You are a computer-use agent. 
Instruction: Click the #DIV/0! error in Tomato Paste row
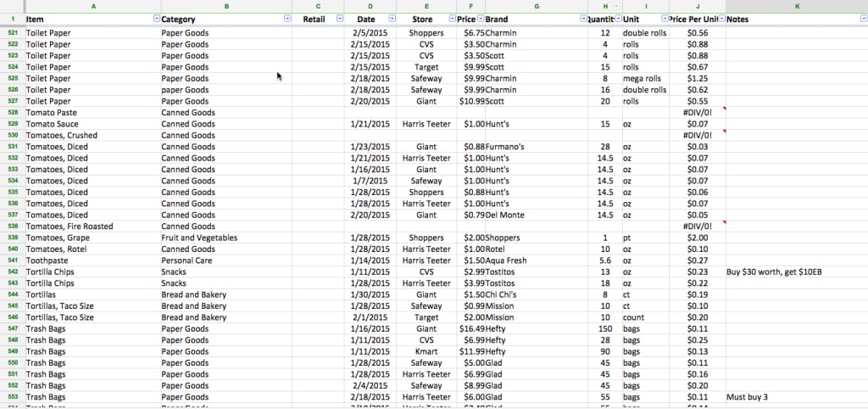tap(698, 113)
